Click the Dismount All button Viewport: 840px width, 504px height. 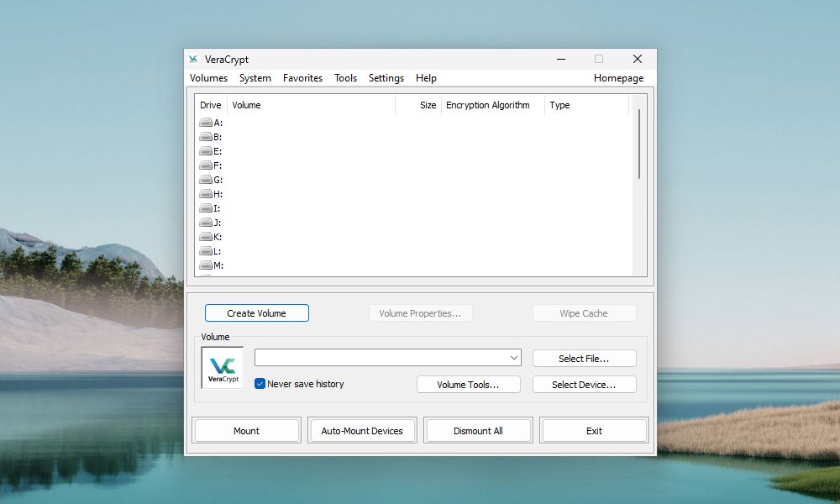[x=478, y=431]
